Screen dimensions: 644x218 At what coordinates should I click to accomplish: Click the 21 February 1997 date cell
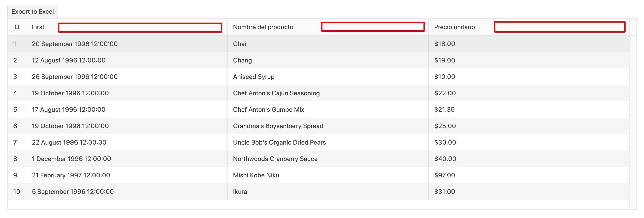point(71,175)
